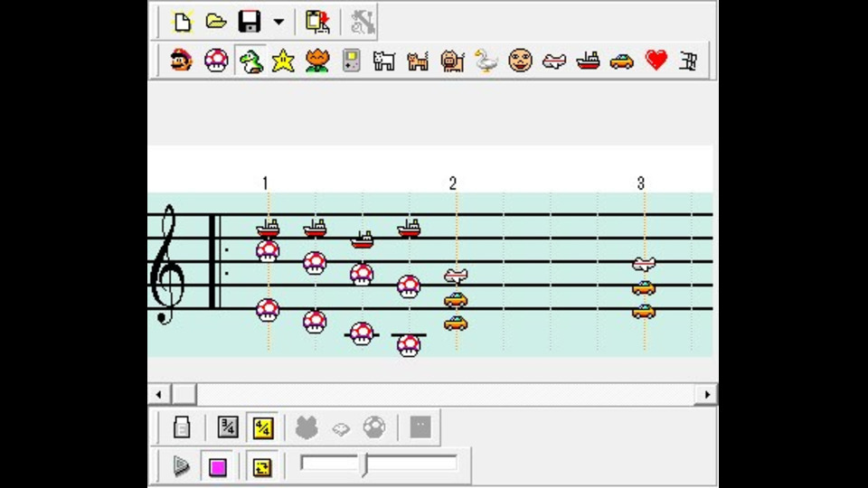Screen dimensions: 868x488
Task: Click the airplane note in measure 3
Action: click(x=644, y=264)
